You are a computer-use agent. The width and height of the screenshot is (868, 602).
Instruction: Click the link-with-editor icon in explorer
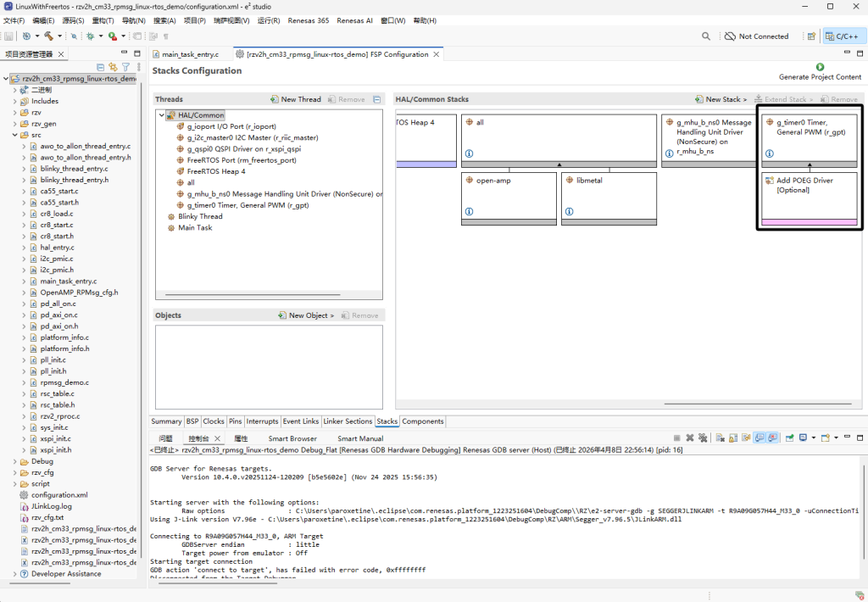(x=113, y=67)
